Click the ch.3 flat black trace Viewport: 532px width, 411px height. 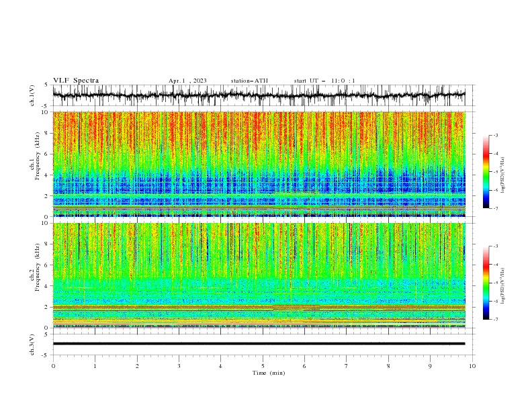[x=259, y=344]
